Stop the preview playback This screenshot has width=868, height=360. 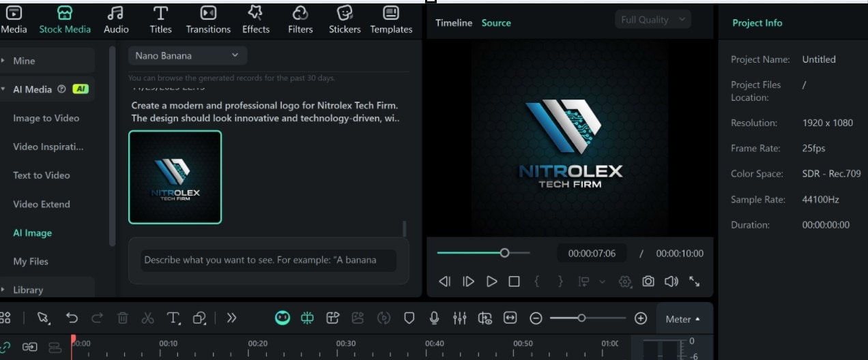point(515,282)
